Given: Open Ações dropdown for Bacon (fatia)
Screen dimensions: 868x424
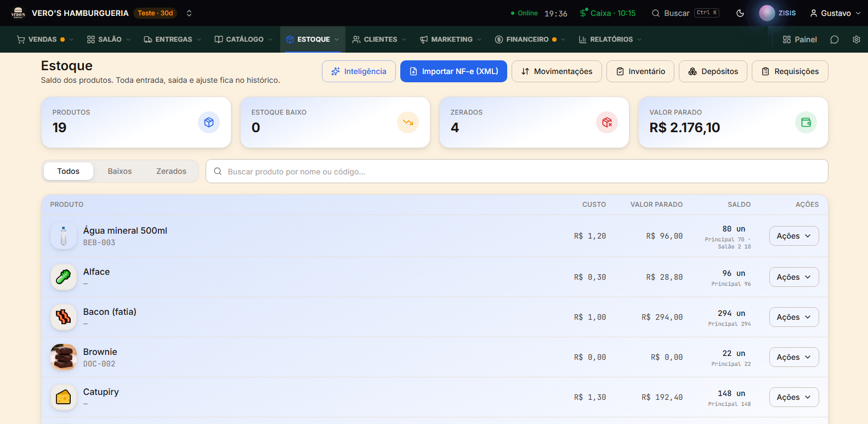Looking at the screenshot, I should click(x=794, y=317).
